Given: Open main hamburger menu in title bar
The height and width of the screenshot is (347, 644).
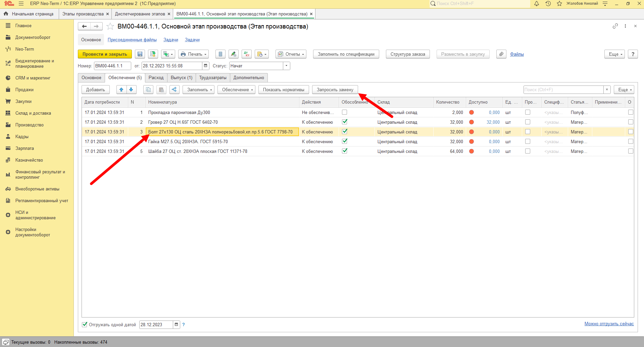Looking at the screenshot, I should (21, 4).
